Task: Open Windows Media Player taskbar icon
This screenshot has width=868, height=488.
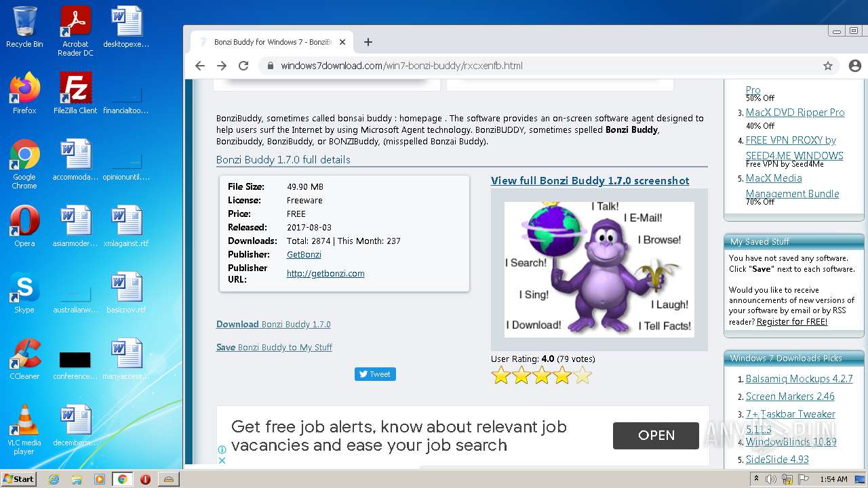Action: (100, 479)
